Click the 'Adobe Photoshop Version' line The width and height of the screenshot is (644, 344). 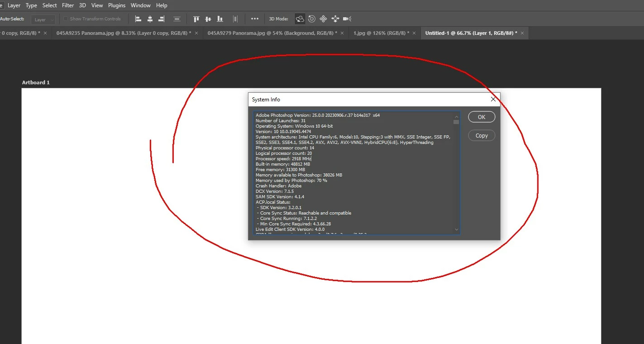[318, 115]
